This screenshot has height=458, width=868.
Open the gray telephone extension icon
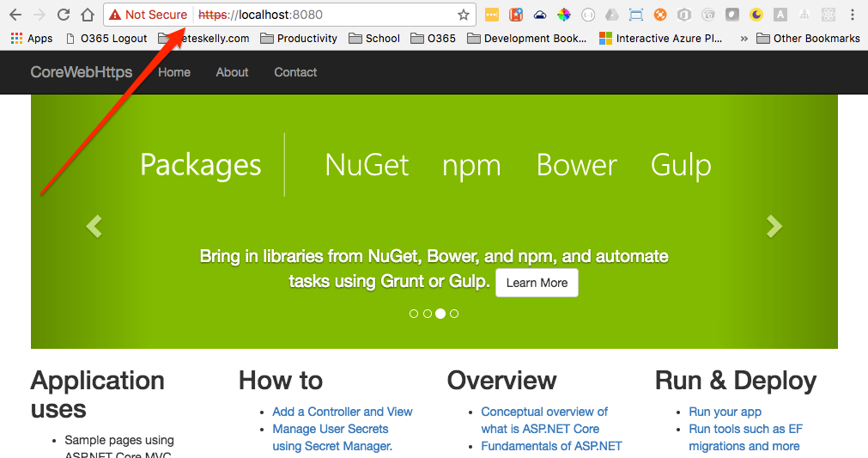pos(708,15)
